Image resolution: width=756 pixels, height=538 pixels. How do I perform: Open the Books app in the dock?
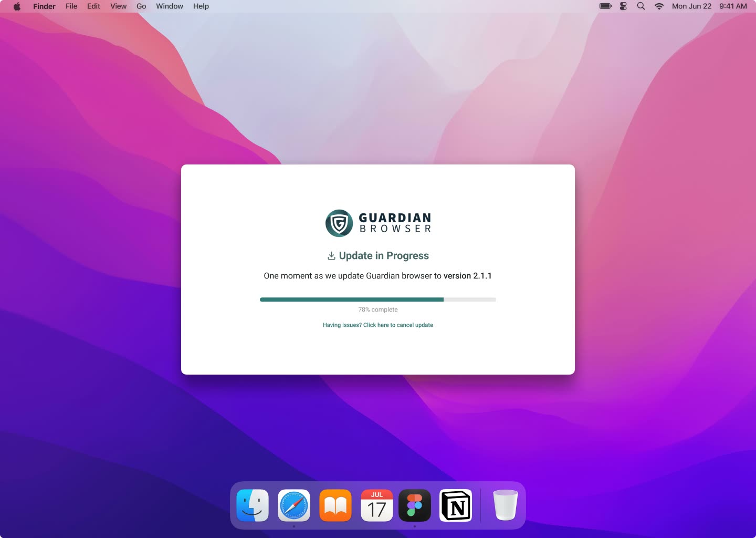[335, 505]
